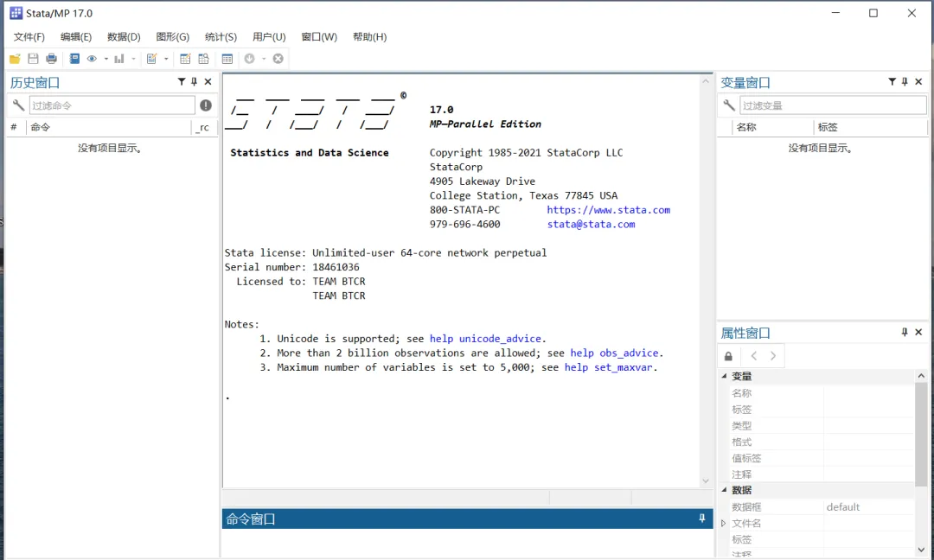Collapse the 数据 section in Properties
Viewport: 934px width, 560px height.
coord(725,490)
